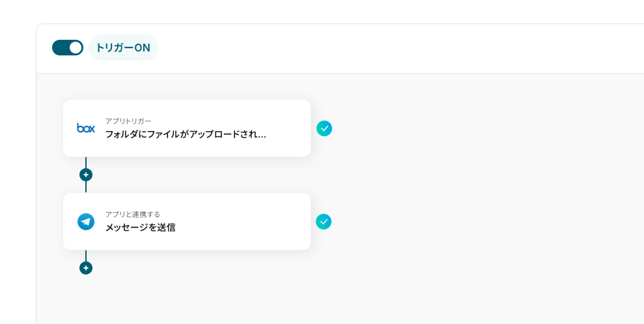
Task: Click the Box app logo icon
Action: pos(86,128)
